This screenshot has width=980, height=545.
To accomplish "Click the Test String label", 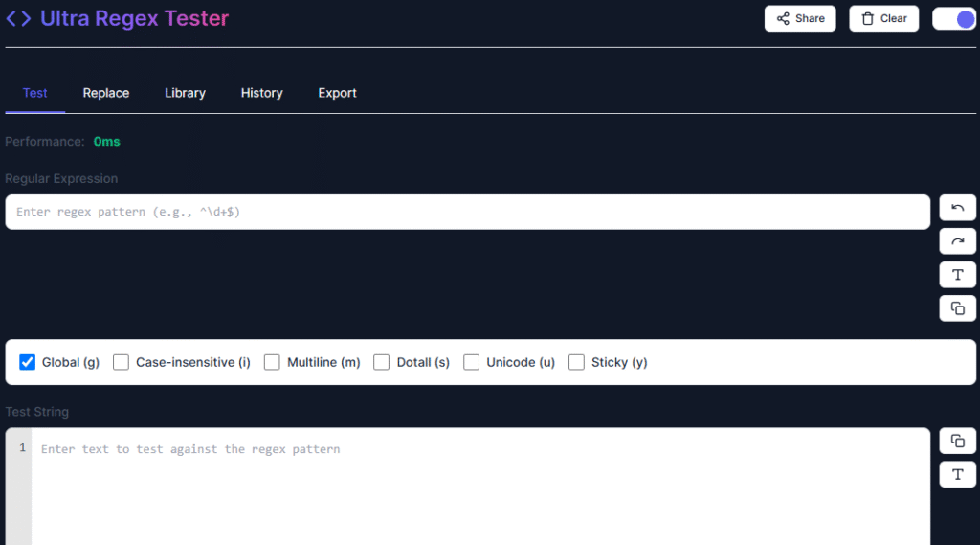I will 37,412.
